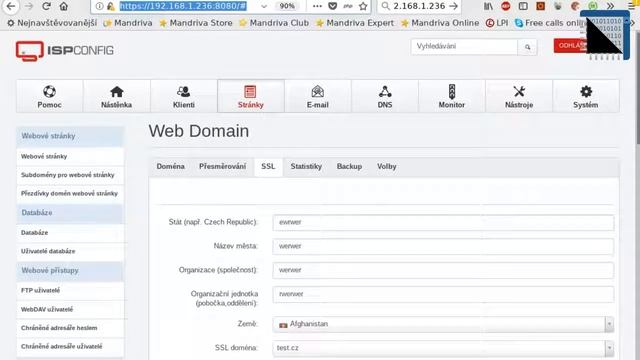The width and height of the screenshot is (640, 360).
Task: Reload the page
Action: tap(46, 6)
